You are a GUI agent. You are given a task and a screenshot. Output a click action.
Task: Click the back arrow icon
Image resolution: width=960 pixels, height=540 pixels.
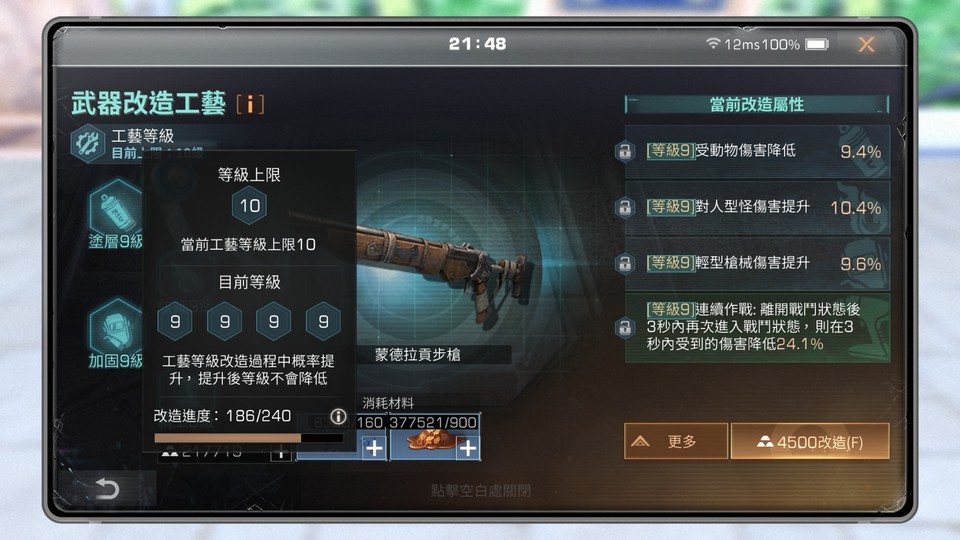tap(107, 489)
